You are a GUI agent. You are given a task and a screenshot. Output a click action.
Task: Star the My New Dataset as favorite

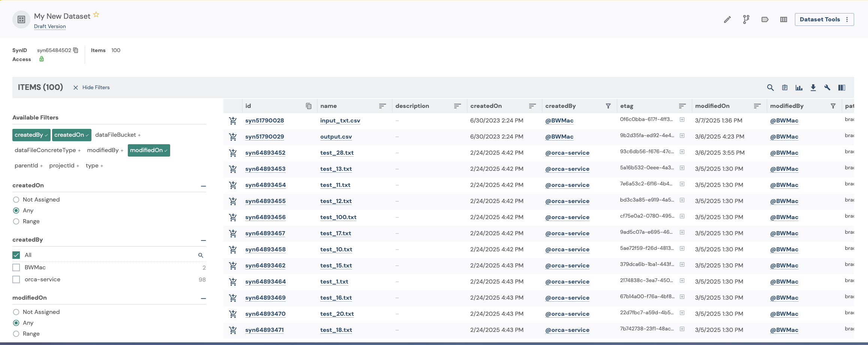tap(96, 14)
